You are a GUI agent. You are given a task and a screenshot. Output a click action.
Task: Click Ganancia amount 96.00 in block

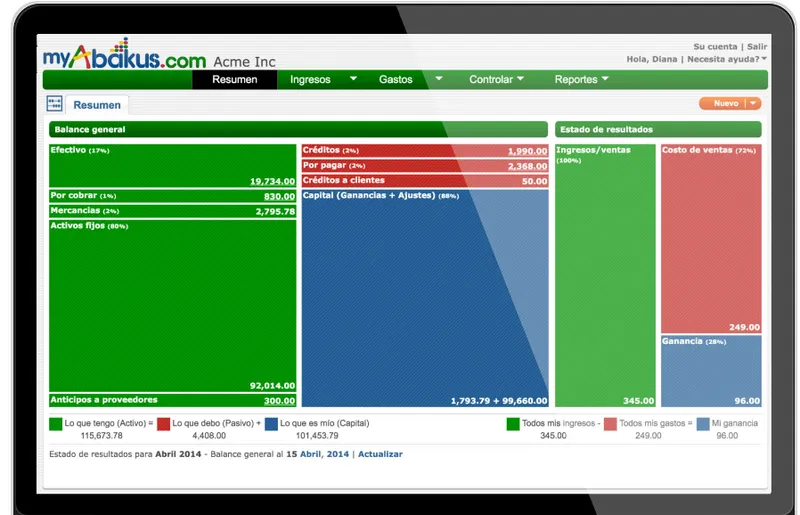pyautogui.click(x=747, y=401)
